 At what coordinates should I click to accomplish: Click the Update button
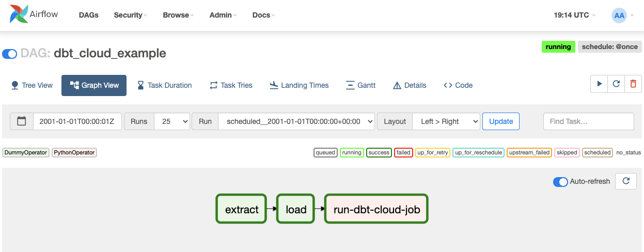tap(500, 121)
